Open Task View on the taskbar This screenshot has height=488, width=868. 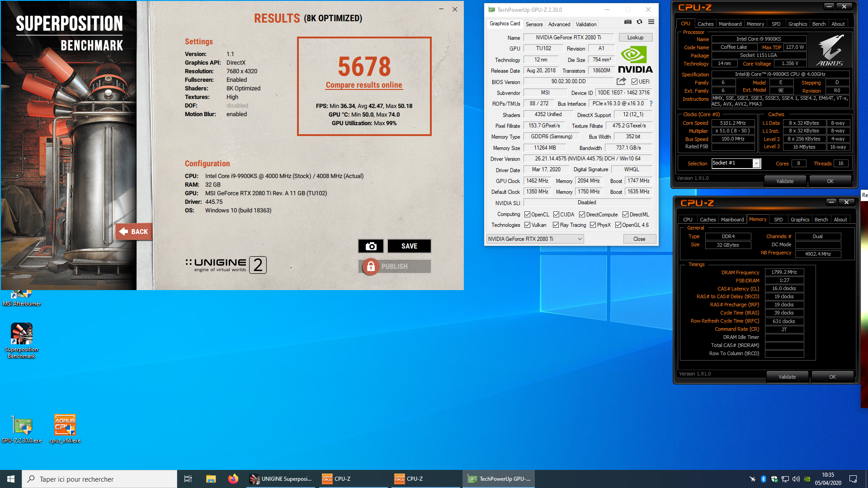pyautogui.click(x=188, y=479)
